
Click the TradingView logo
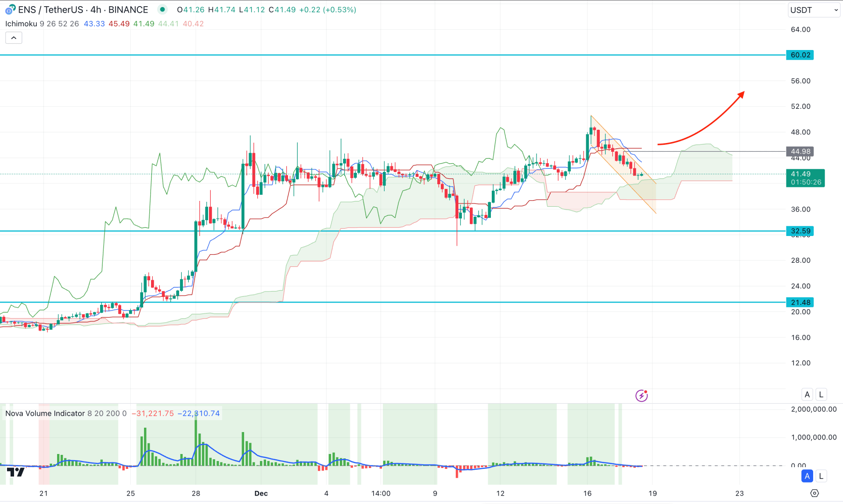coord(16,472)
